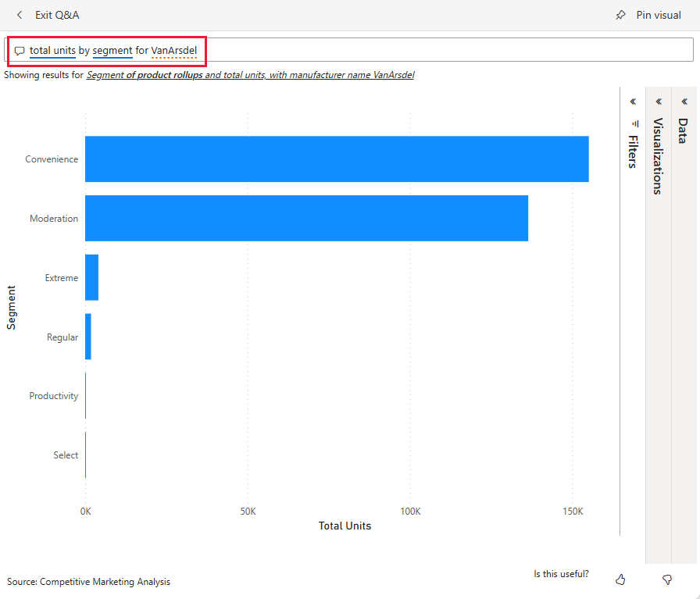Screen dimensions: 700x599
Task: Click the 50K axis tick label
Action: [x=248, y=512]
